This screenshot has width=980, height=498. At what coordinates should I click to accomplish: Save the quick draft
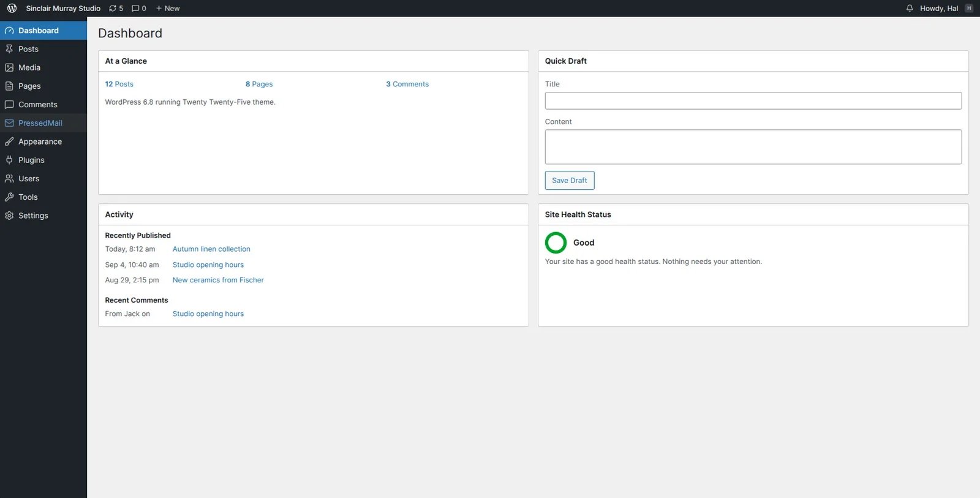coord(570,180)
